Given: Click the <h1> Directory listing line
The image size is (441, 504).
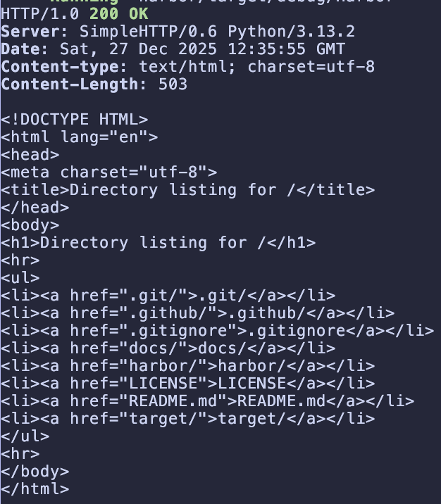Looking at the screenshot, I should tap(159, 243).
